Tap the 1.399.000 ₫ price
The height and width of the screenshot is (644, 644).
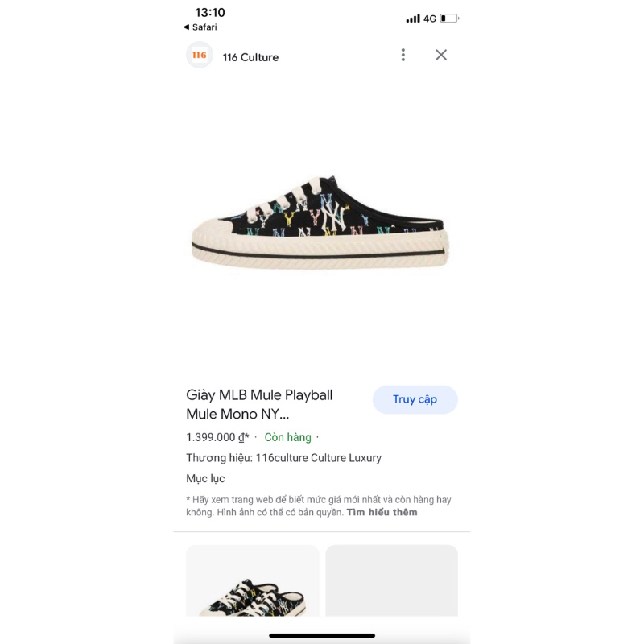pyautogui.click(x=217, y=437)
